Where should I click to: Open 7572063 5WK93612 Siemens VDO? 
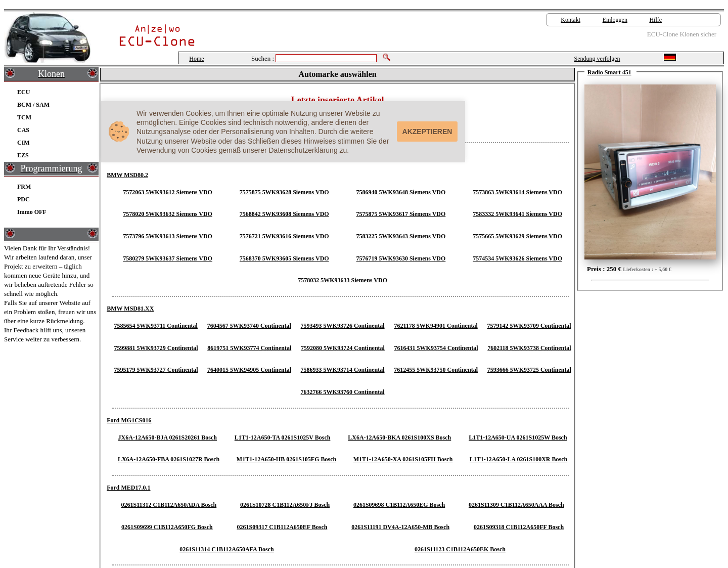(167, 192)
